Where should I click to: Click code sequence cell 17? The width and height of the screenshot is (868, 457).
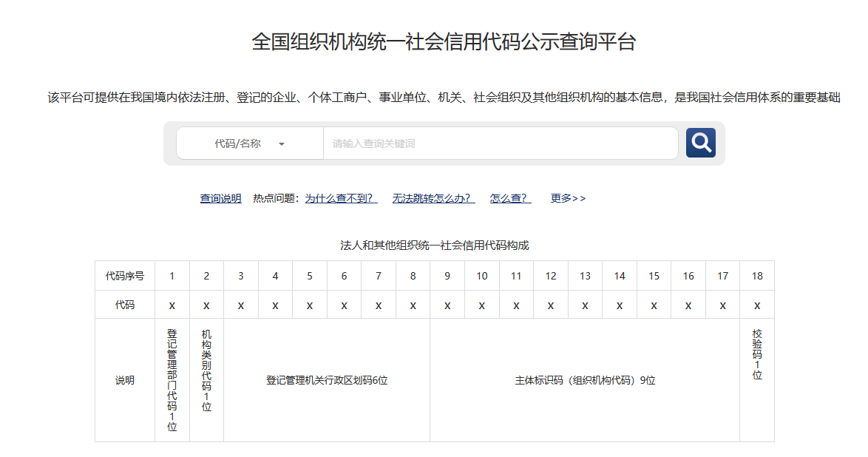[x=722, y=276]
